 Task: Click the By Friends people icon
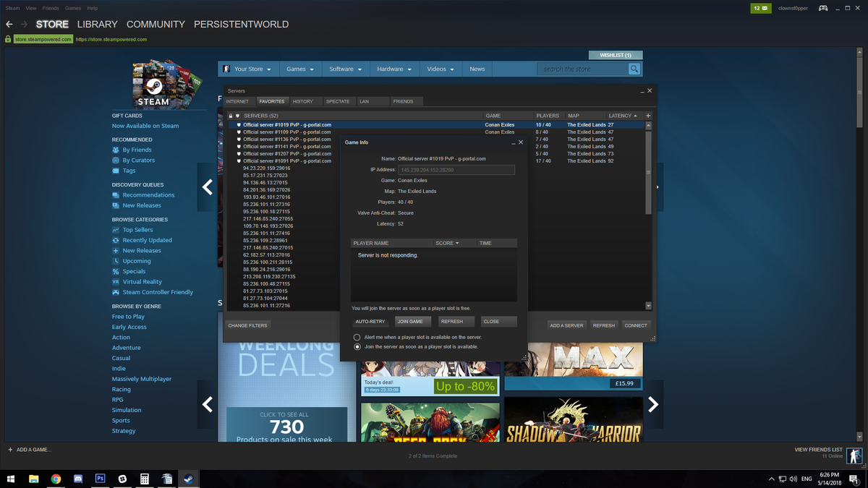116,150
